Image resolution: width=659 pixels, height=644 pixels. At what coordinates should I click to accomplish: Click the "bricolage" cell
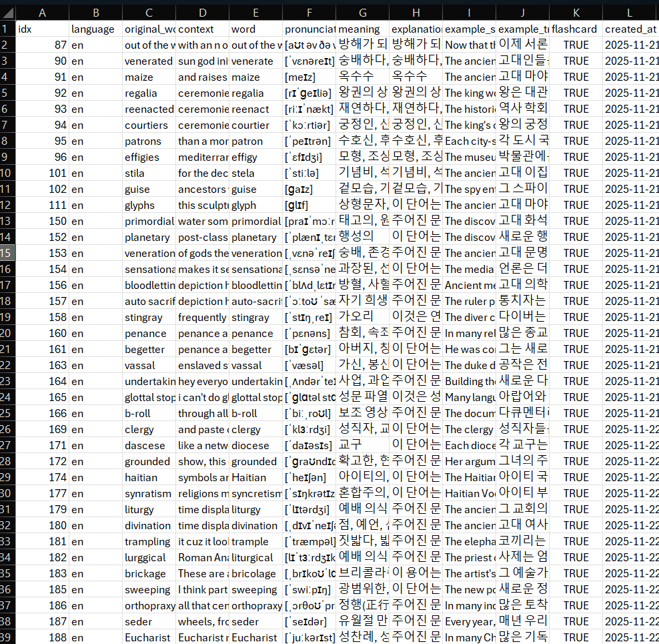255,573
